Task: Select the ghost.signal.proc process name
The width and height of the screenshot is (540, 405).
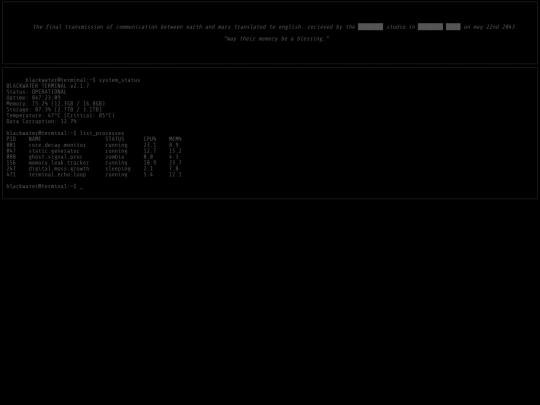Action: pos(56,157)
